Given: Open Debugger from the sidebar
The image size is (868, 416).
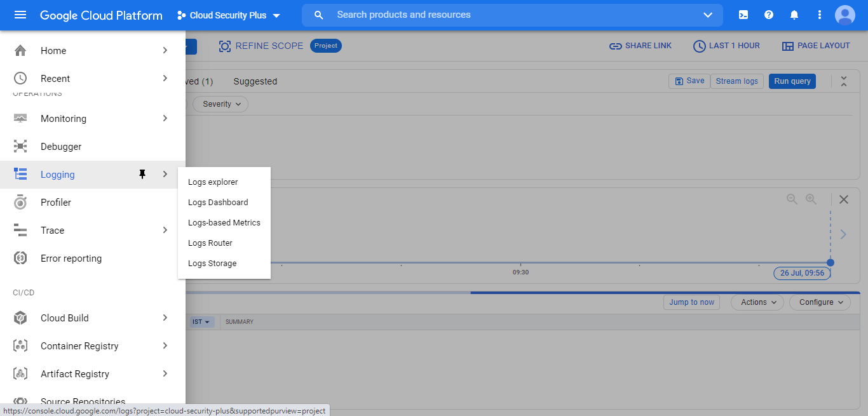Looking at the screenshot, I should [61, 147].
